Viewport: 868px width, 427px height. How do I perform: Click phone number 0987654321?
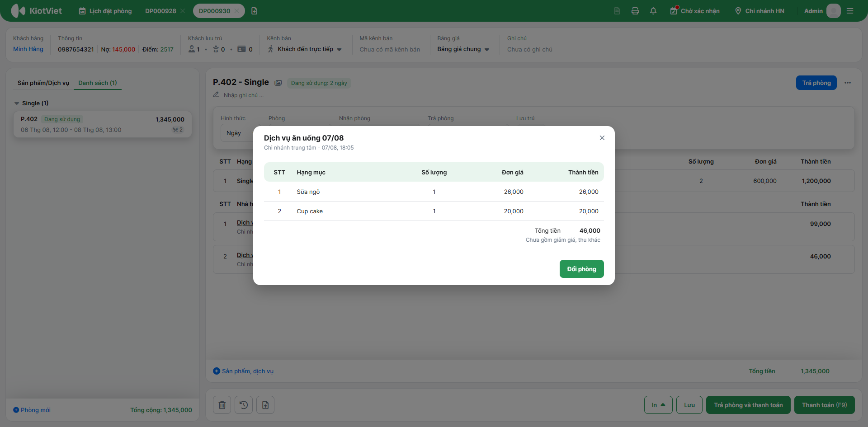coord(76,49)
